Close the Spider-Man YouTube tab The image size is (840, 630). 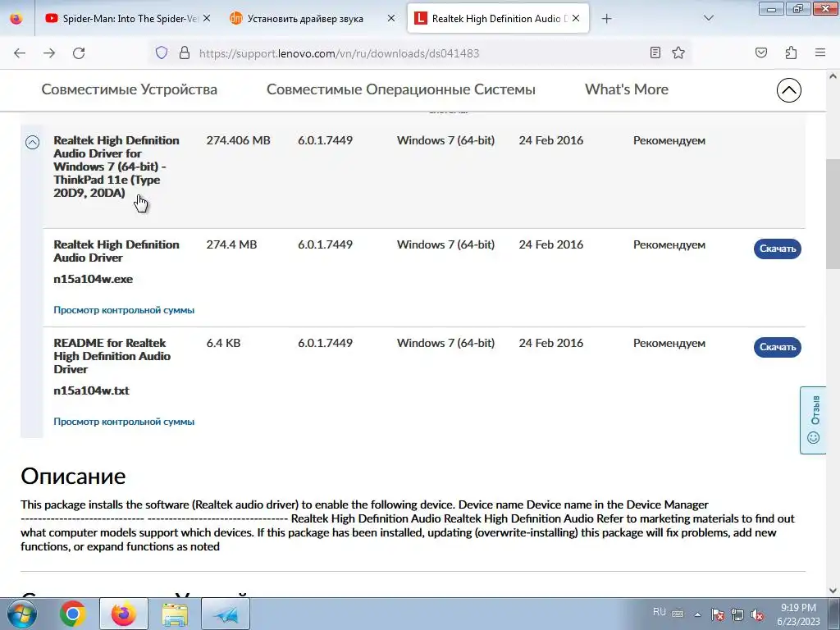pyautogui.click(x=207, y=18)
